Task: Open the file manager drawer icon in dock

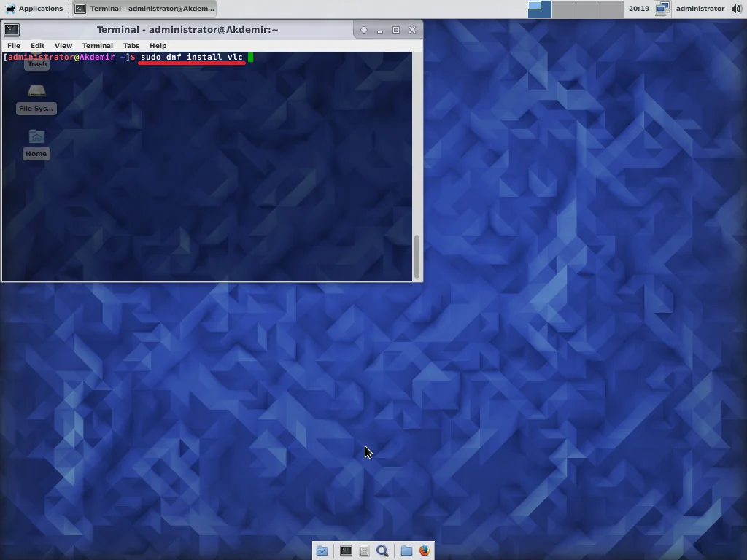Action: coord(364,551)
